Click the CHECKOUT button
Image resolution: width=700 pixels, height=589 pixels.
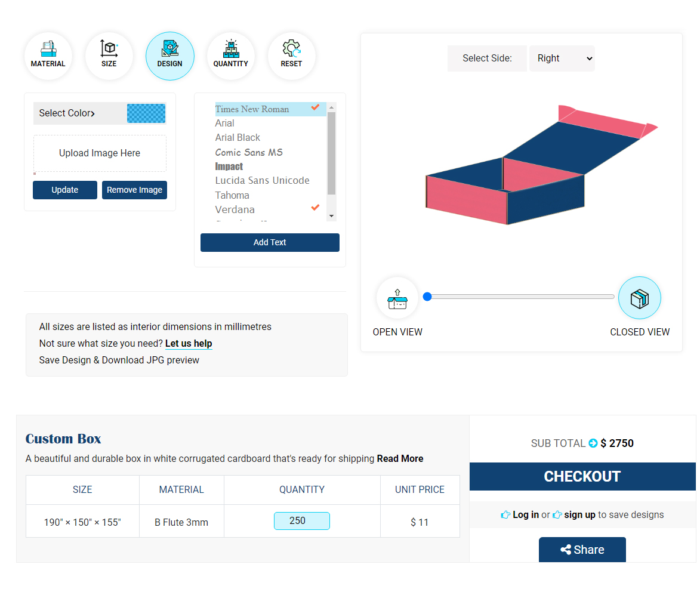click(582, 476)
